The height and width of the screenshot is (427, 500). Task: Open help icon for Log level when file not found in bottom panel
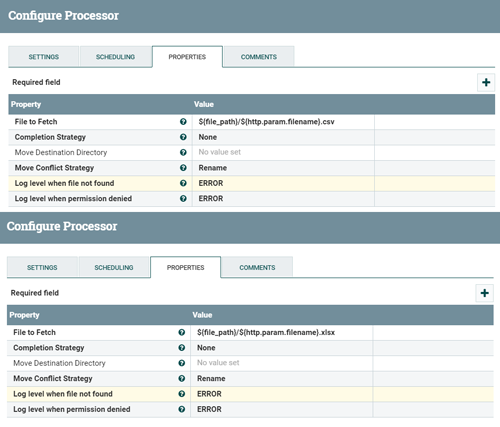coord(182,394)
